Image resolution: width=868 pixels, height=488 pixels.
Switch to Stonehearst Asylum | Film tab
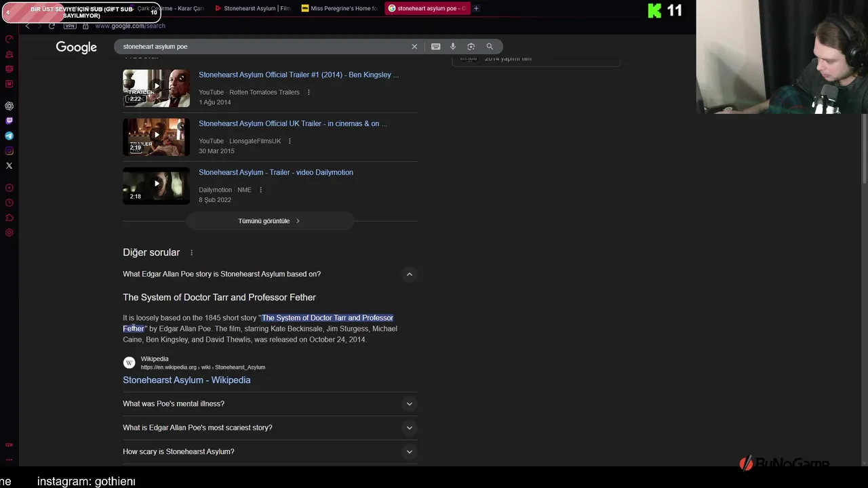tap(252, 8)
